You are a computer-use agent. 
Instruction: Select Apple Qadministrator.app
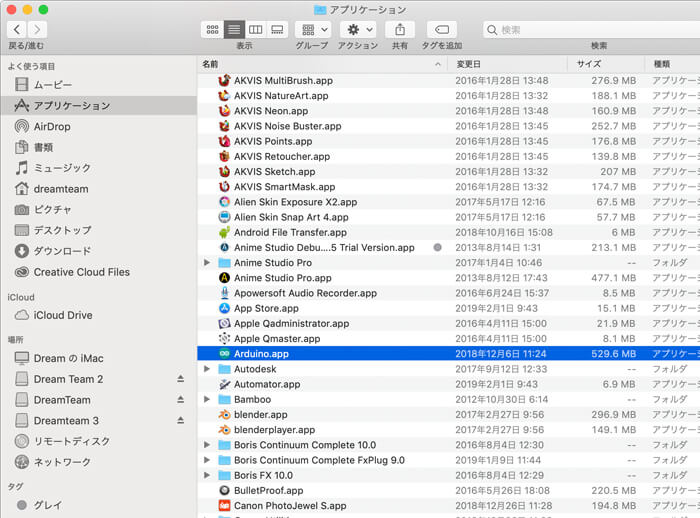(x=449, y=323)
